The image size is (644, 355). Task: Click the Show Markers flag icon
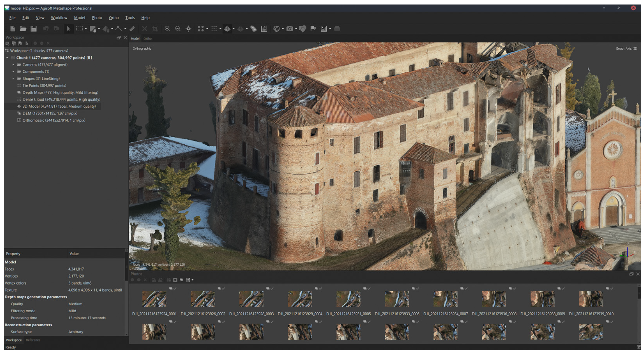[x=313, y=29]
